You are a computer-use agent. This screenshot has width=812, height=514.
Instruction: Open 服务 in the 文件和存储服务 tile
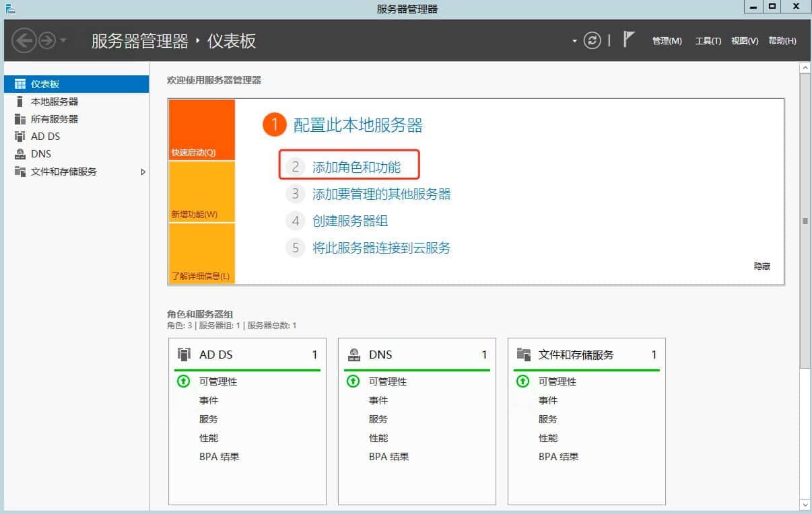tap(548, 419)
